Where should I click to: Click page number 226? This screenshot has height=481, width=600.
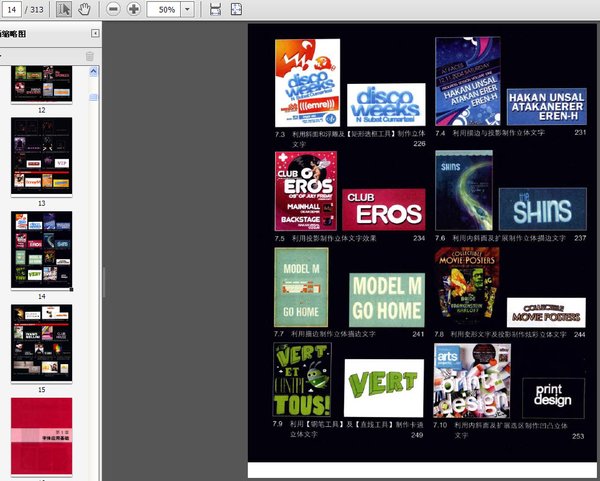[x=419, y=144]
